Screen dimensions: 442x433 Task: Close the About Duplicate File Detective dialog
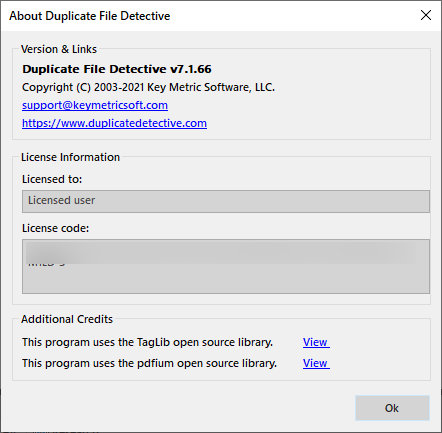[x=426, y=15]
